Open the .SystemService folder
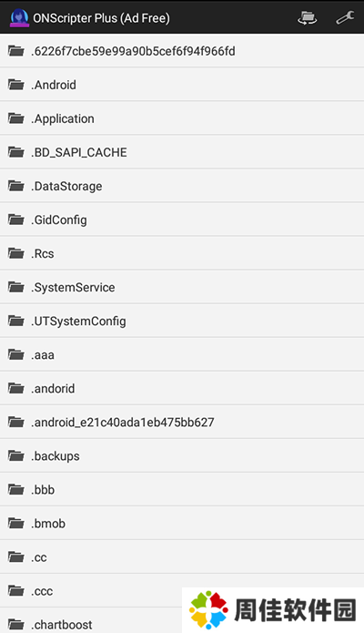Viewport: 364px width, 633px height. pyautogui.click(x=182, y=287)
